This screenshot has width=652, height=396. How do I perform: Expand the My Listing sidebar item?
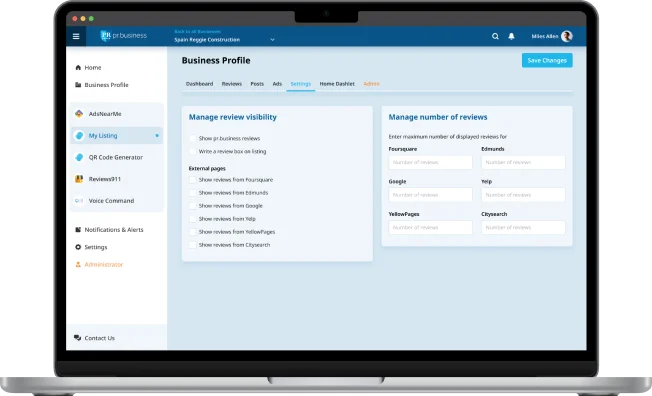(117, 136)
